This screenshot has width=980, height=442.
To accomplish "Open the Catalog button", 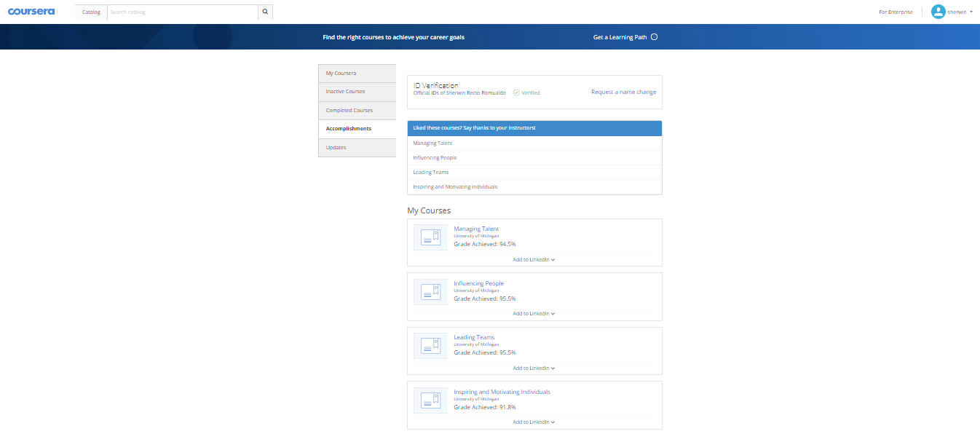I will point(91,12).
